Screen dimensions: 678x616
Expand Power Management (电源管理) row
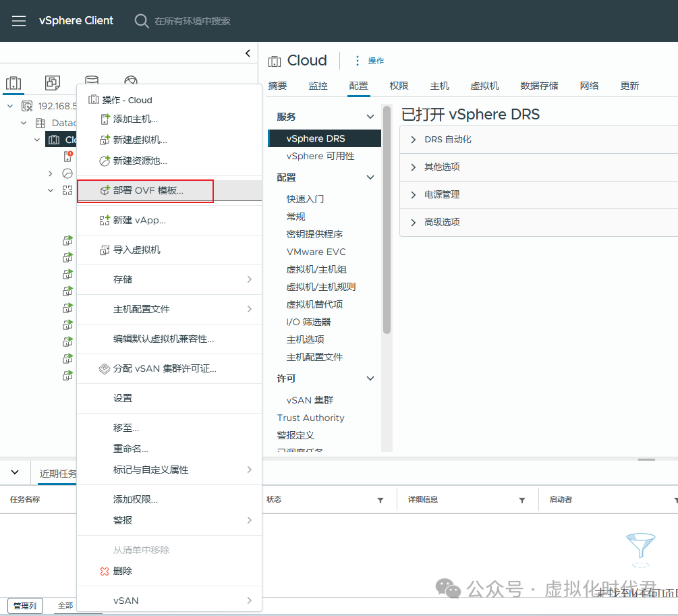(539, 195)
